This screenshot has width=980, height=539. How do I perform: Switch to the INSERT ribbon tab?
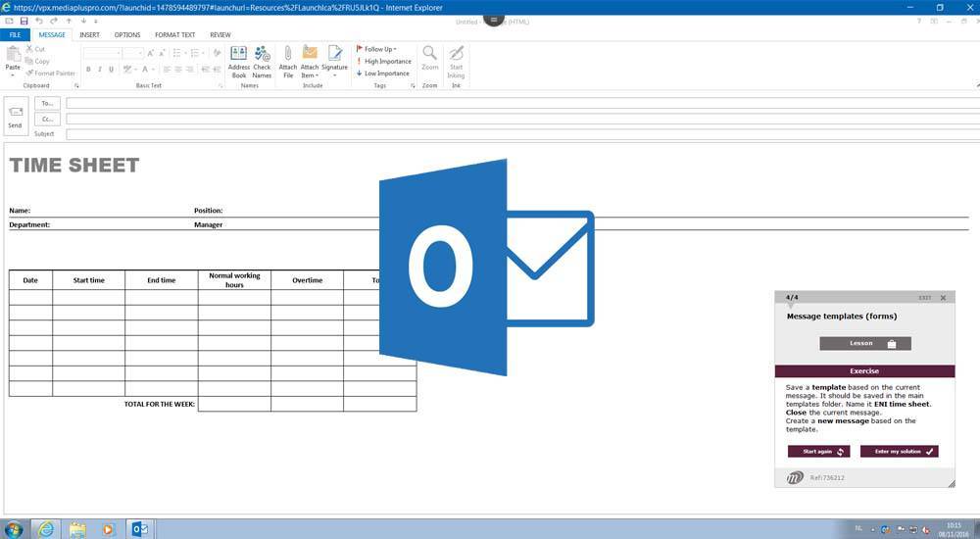click(x=89, y=34)
